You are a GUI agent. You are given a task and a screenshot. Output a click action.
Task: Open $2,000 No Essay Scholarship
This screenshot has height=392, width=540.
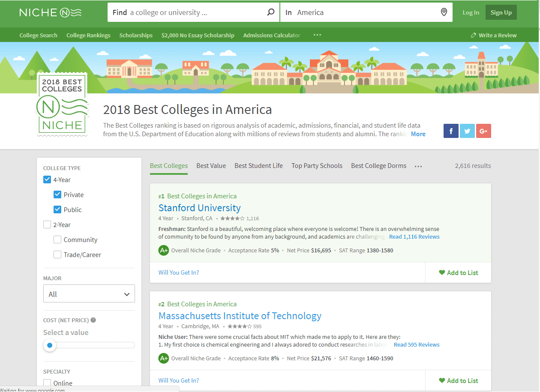pos(198,35)
